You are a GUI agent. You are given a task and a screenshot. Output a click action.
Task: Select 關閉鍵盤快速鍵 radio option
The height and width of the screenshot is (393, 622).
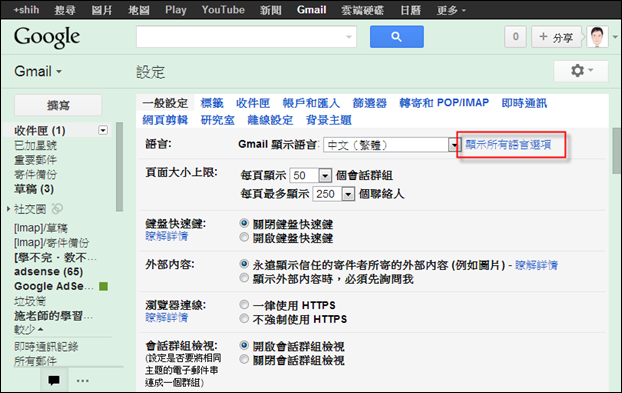point(244,223)
